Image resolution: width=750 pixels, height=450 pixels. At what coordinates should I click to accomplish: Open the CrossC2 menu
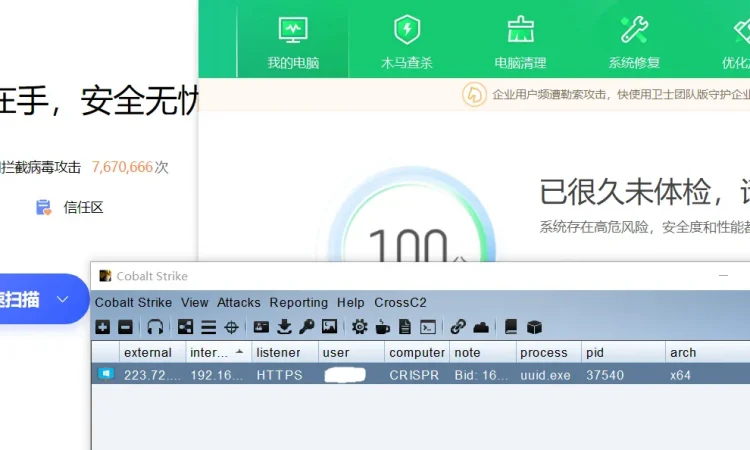[400, 303]
